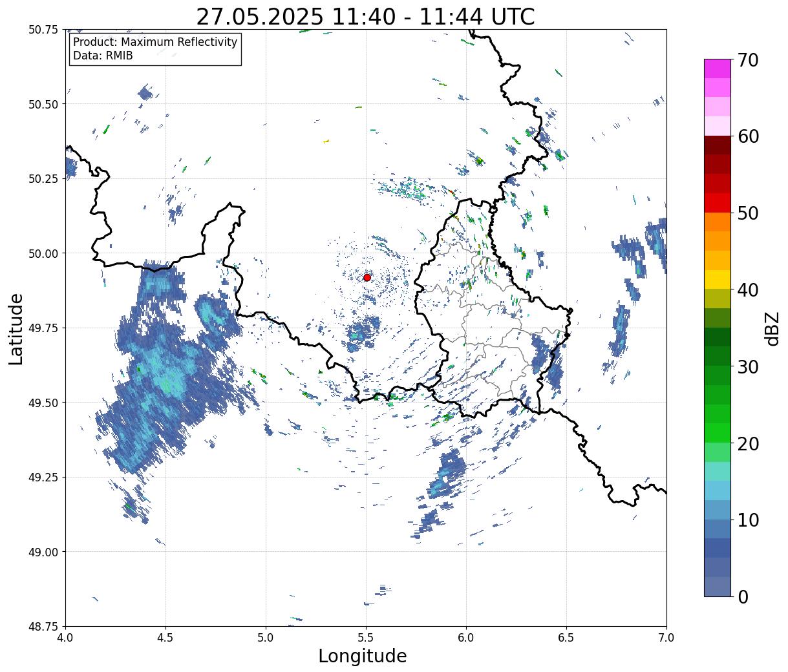The image size is (788, 672).
Task: Click the colorbar tick label 30
Action: pyautogui.click(x=749, y=367)
